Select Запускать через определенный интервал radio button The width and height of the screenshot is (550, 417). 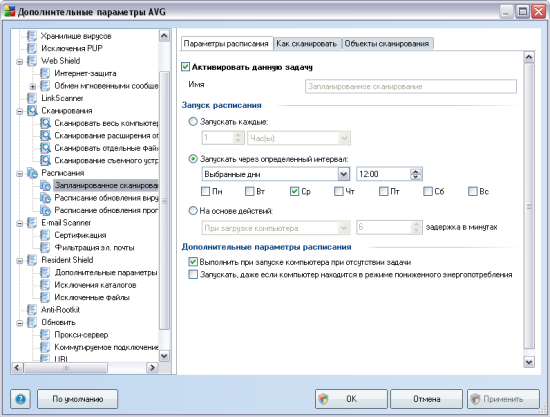[193, 159]
